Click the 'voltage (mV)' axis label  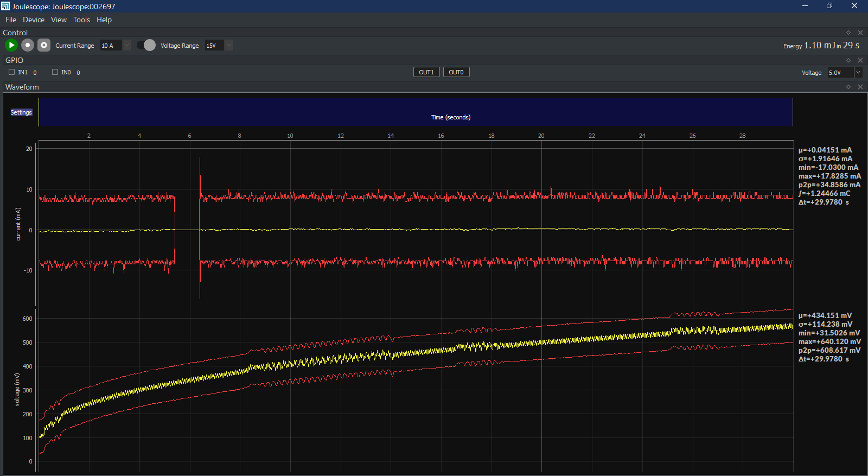(17, 389)
